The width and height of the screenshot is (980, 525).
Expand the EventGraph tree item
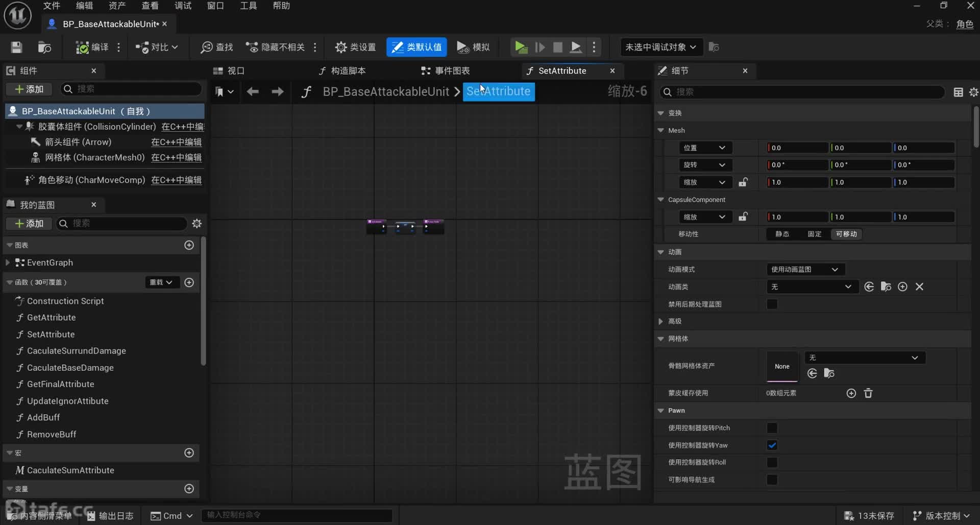click(x=8, y=262)
